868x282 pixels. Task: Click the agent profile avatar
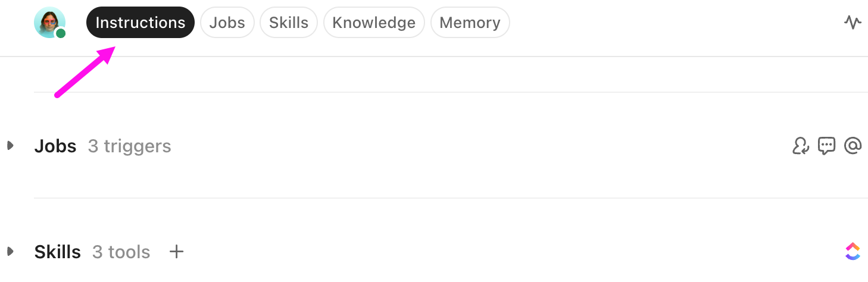[x=49, y=22]
